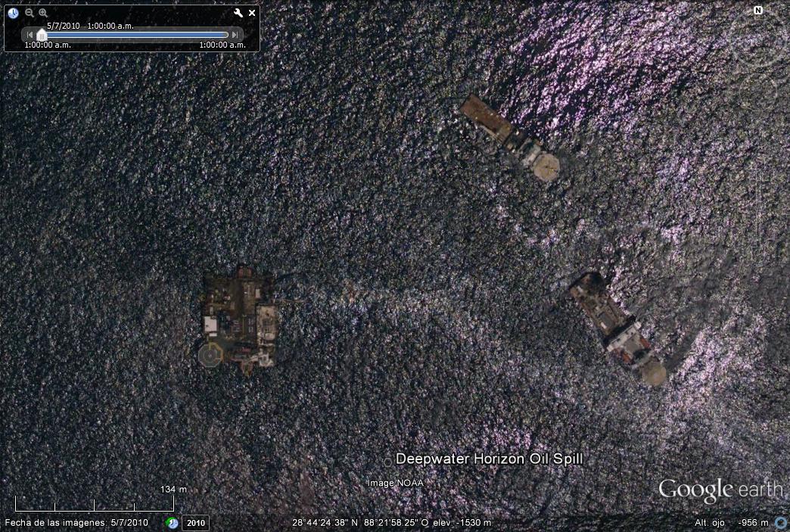
Task: Click the streaming status indicator in the bottom-right corner
Action: coord(779,523)
